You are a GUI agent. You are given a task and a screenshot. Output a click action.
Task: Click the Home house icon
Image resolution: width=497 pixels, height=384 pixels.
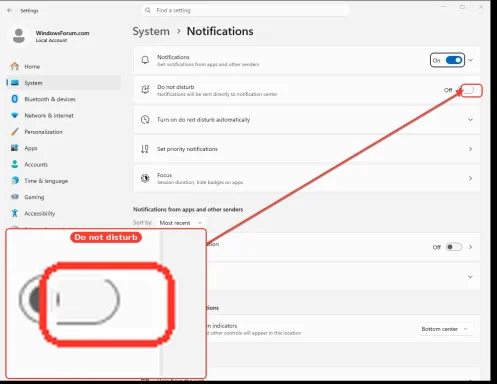[x=15, y=66]
